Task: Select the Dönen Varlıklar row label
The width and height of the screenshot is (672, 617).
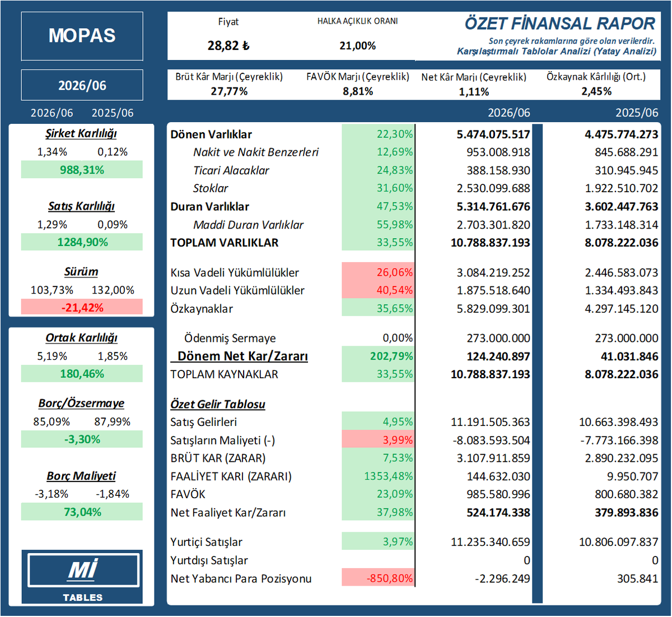Action: pos(211,134)
